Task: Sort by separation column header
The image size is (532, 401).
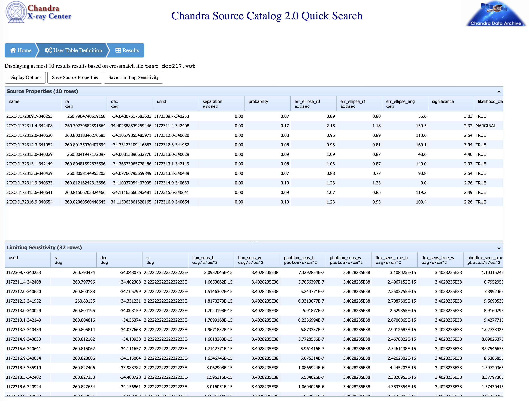Action: [x=222, y=104]
